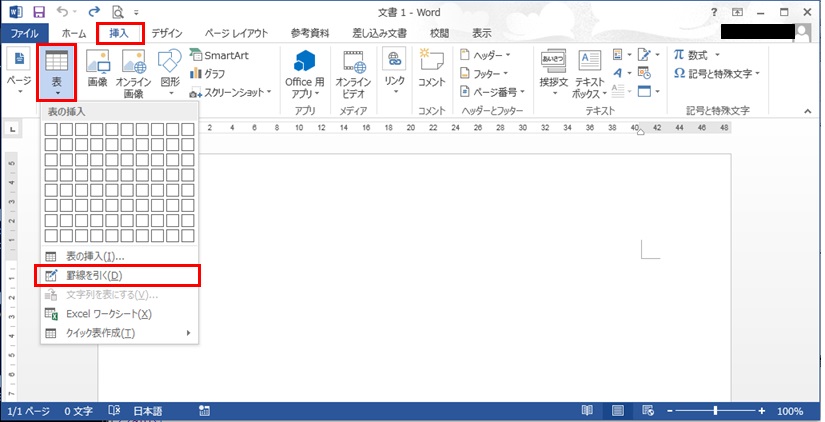The height and width of the screenshot is (422, 825).
Task: Open Customize Quick Access Toolbar dropdown
Action: [x=136, y=12]
